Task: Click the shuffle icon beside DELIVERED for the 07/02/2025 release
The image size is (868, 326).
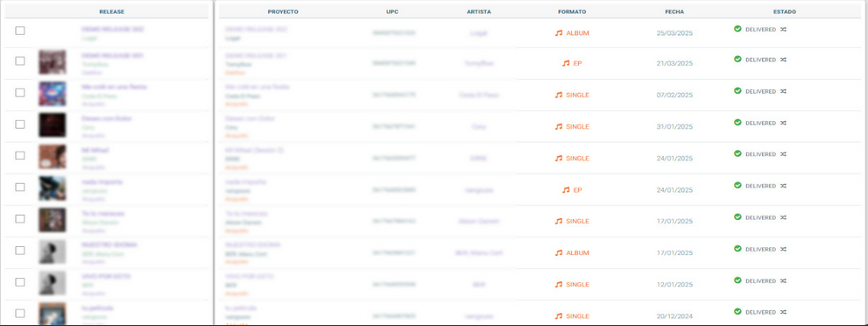Action: pos(783,91)
